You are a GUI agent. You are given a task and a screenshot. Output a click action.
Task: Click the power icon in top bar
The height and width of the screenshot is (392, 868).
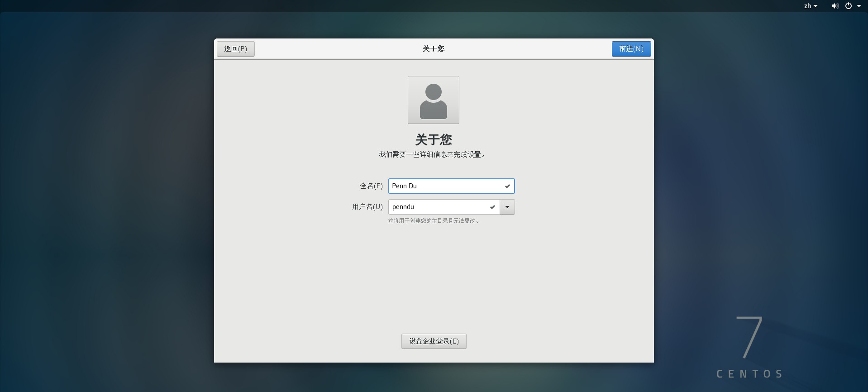pos(849,6)
